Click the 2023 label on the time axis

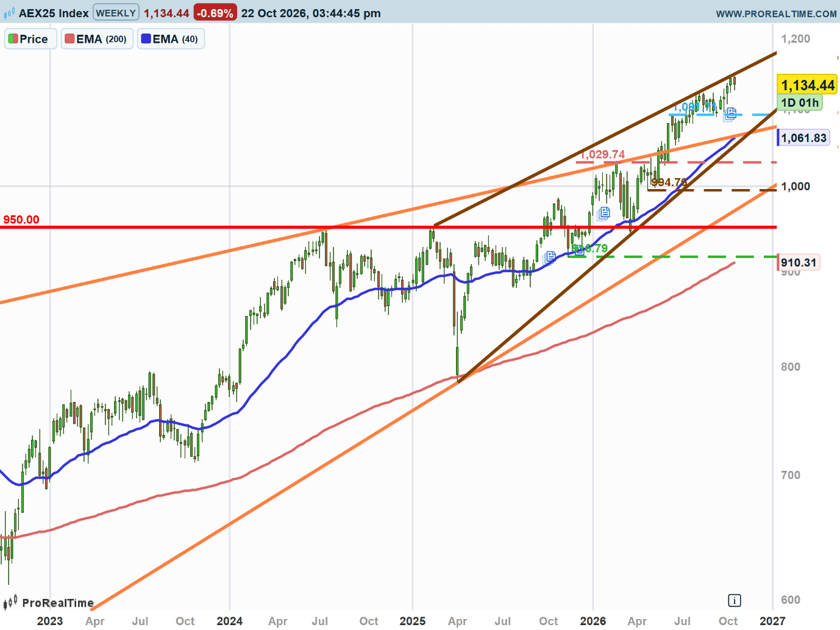50,621
